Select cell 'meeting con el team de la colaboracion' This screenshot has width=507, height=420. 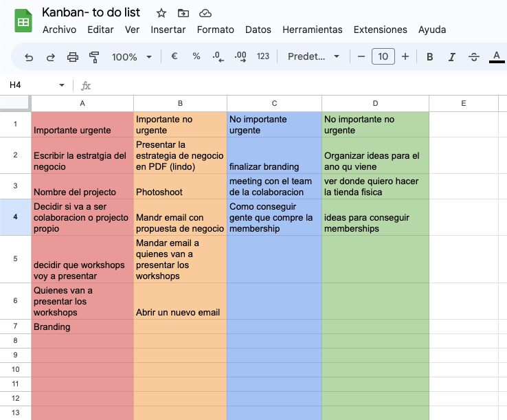[275, 186]
